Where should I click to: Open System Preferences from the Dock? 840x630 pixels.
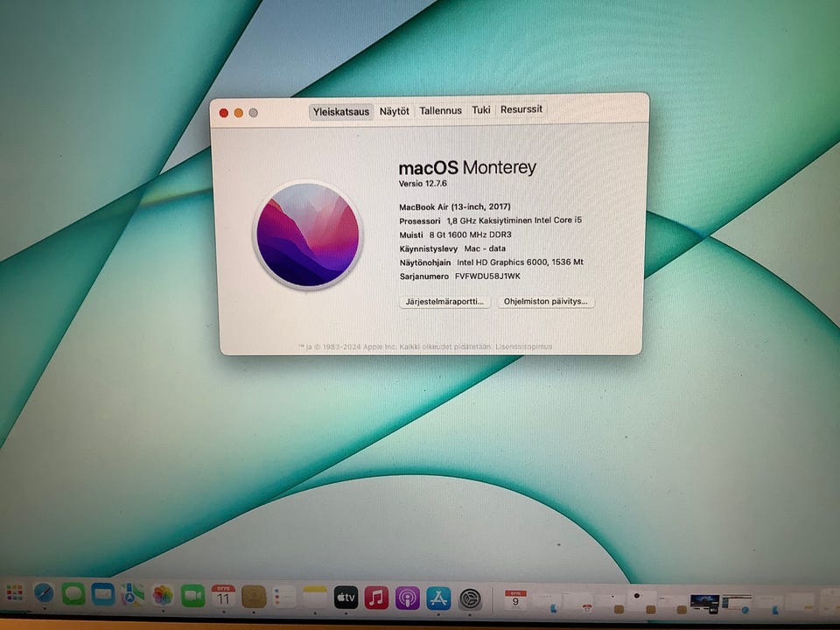[x=470, y=598]
